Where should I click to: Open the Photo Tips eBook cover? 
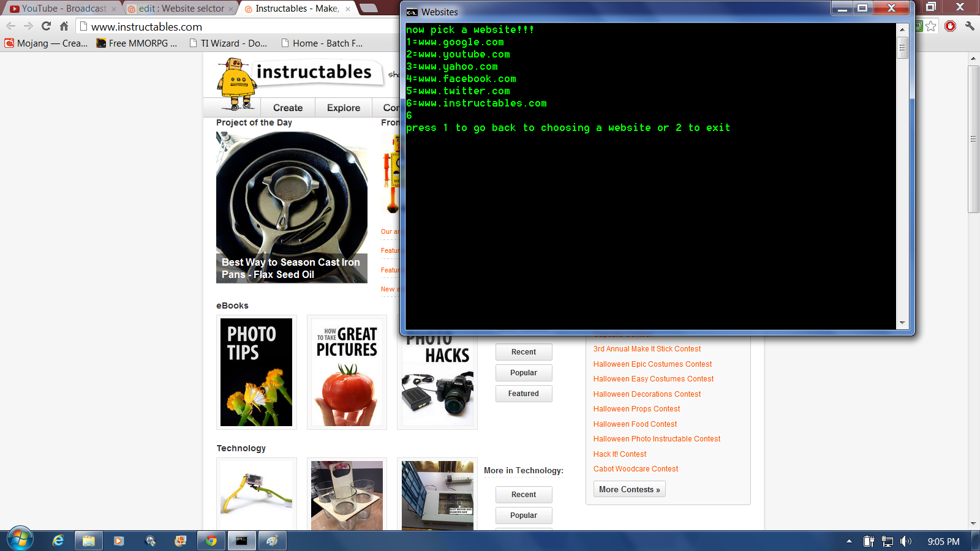[x=256, y=372]
